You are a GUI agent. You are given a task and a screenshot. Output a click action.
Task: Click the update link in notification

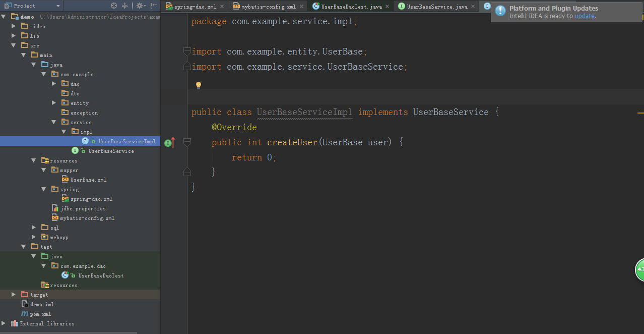point(585,16)
